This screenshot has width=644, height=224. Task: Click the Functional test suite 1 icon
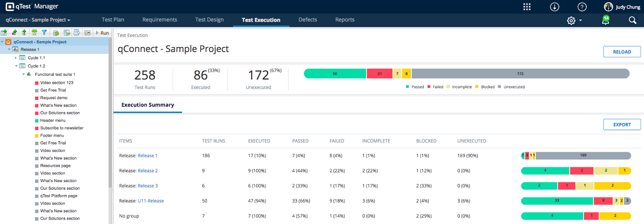(x=29, y=75)
